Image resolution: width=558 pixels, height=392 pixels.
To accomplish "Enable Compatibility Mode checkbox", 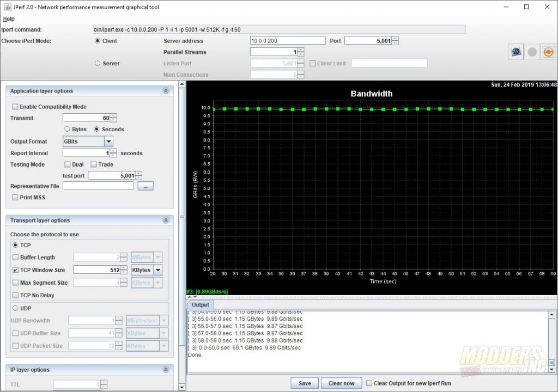I will [x=15, y=107].
